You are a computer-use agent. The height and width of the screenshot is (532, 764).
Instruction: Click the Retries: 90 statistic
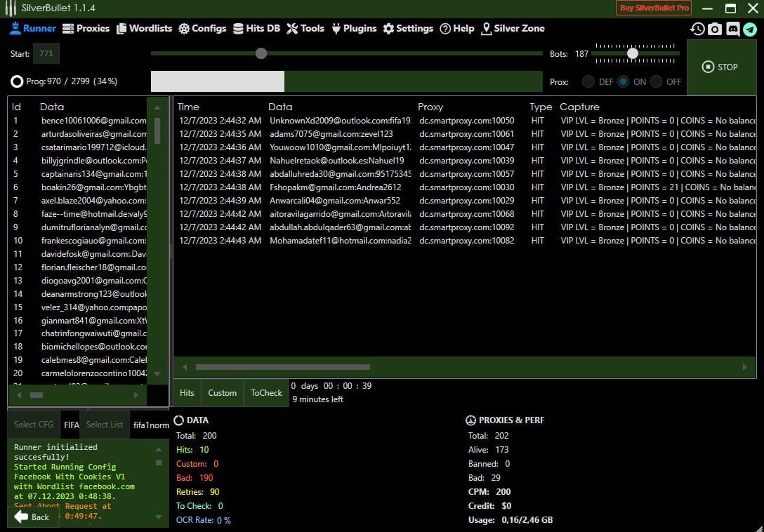[x=198, y=491]
